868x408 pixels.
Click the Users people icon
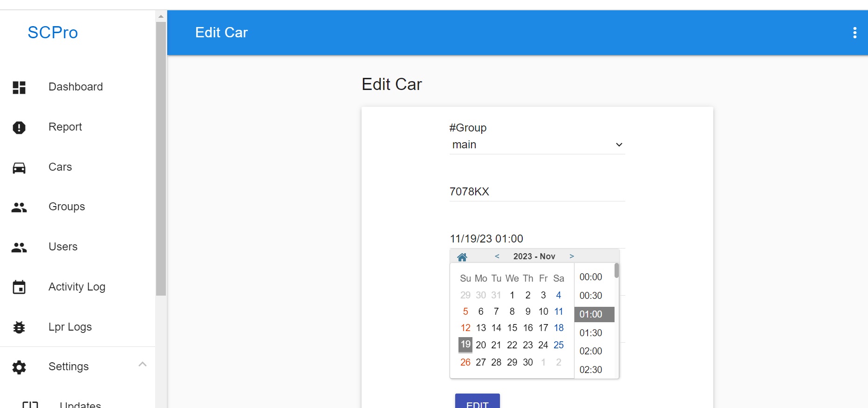tap(19, 247)
